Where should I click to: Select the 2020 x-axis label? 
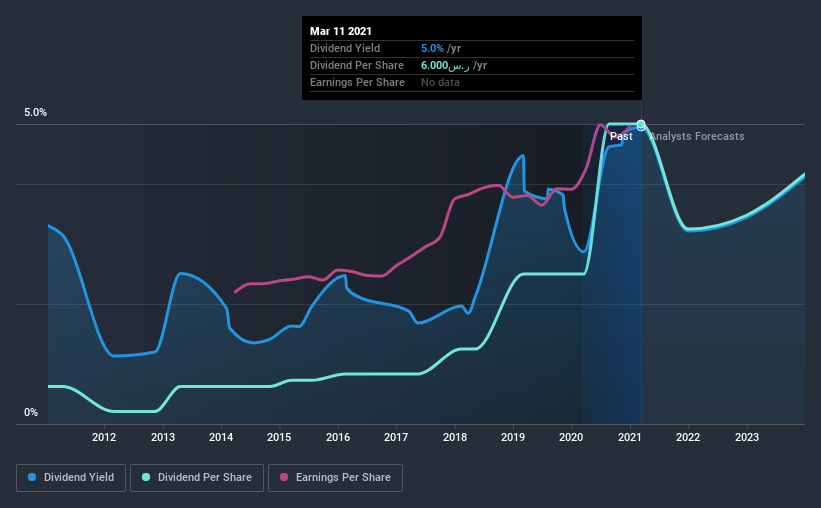coord(571,437)
